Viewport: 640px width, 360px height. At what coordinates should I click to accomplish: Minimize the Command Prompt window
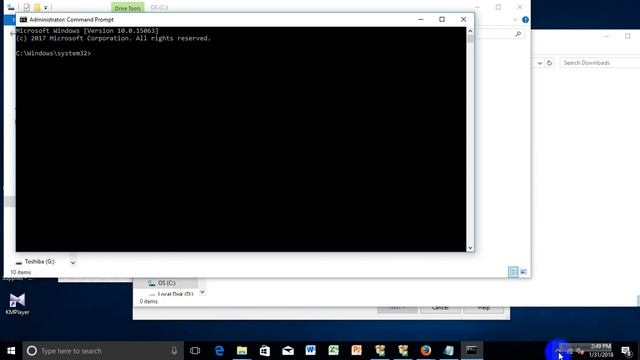421,20
